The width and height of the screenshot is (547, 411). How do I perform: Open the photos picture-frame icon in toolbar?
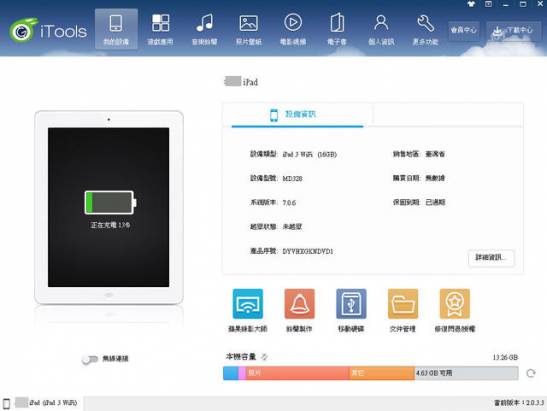click(249, 29)
